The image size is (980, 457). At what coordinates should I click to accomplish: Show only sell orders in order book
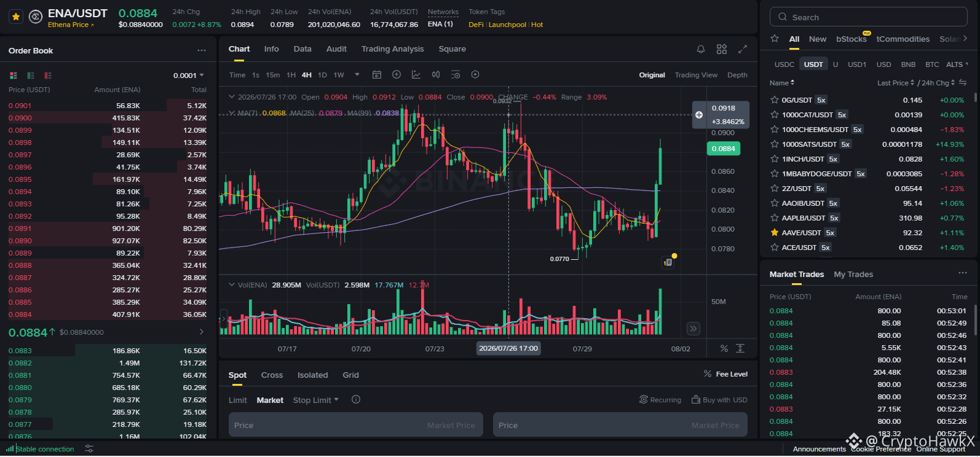pos(48,76)
